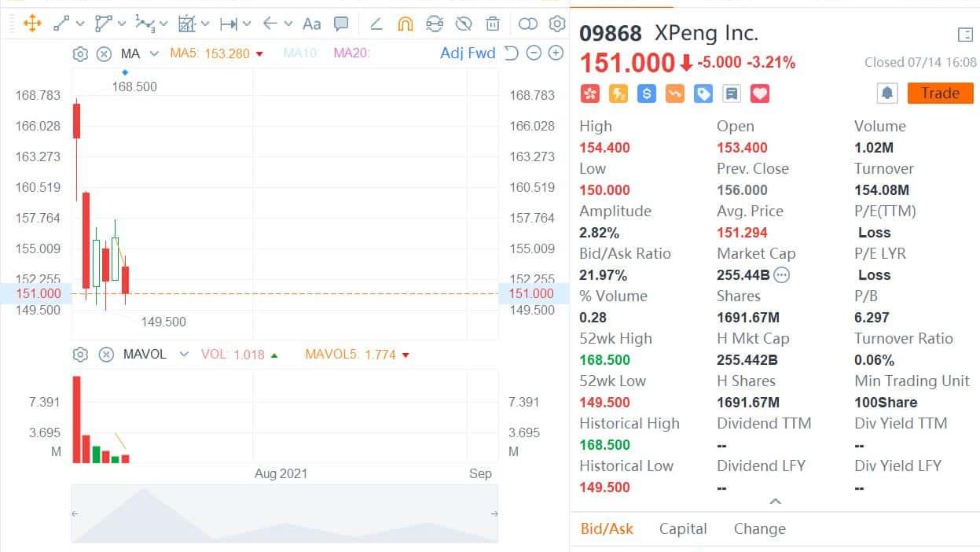Click the stock code 09868
The image size is (980, 552).
coord(611,34)
